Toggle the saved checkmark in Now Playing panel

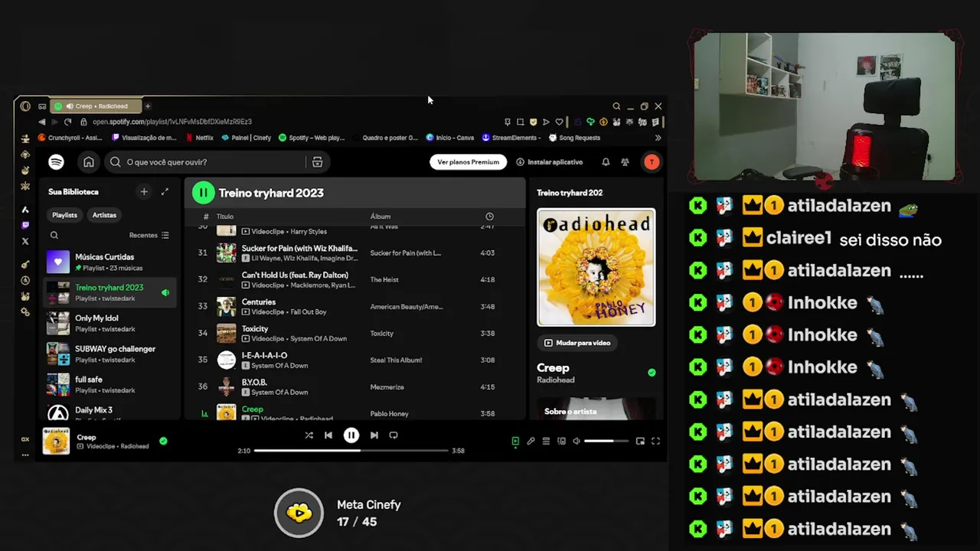pyautogui.click(x=652, y=373)
